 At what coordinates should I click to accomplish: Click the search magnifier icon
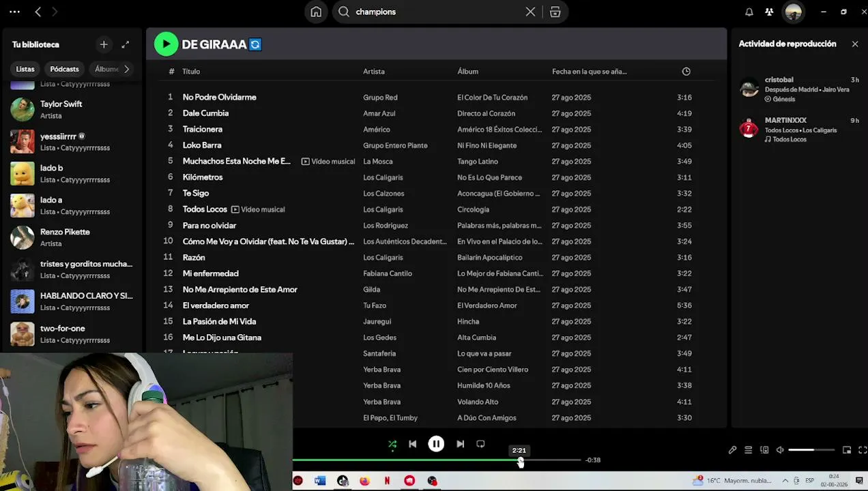(344, 12)
